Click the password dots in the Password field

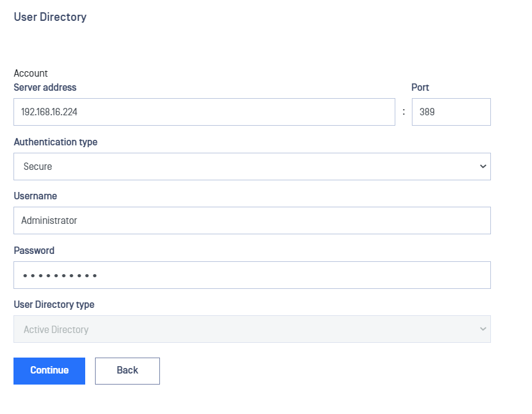tap(59, 275)
